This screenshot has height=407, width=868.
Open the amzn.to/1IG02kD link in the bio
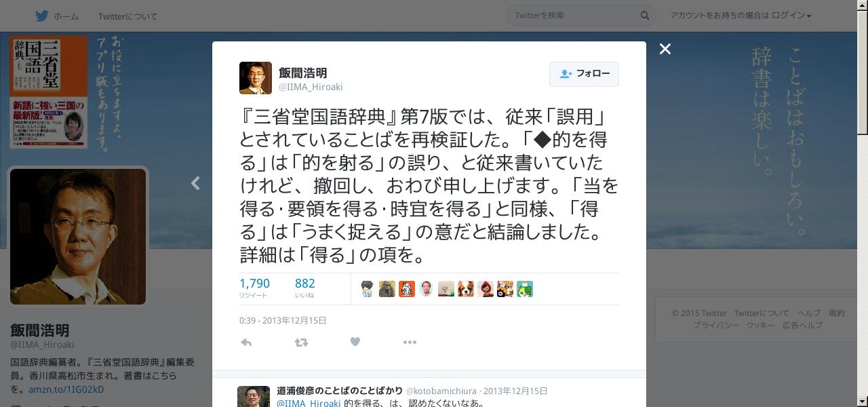pos(66,389)
